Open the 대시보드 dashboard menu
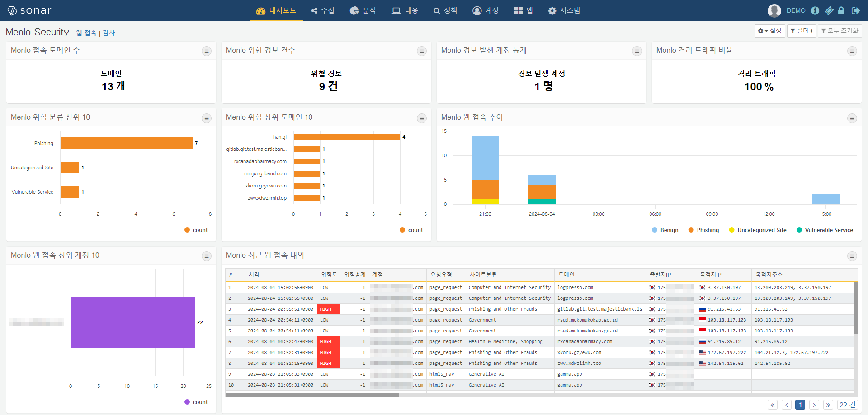Screen dimensions: 868x415 click(x=276, y=10)
